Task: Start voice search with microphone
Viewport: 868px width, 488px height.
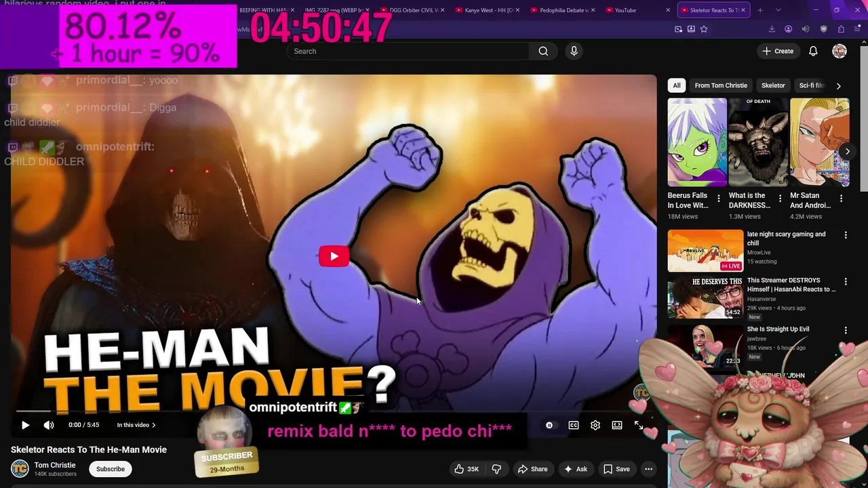Action: click(x=574, y=51)
